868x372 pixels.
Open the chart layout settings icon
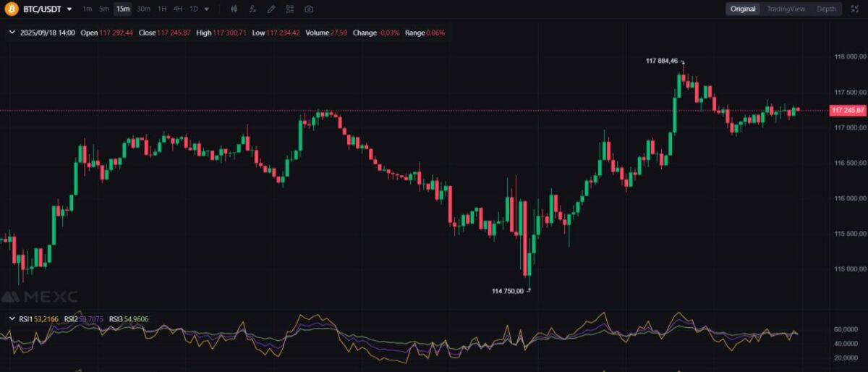(x=290, y=9)
